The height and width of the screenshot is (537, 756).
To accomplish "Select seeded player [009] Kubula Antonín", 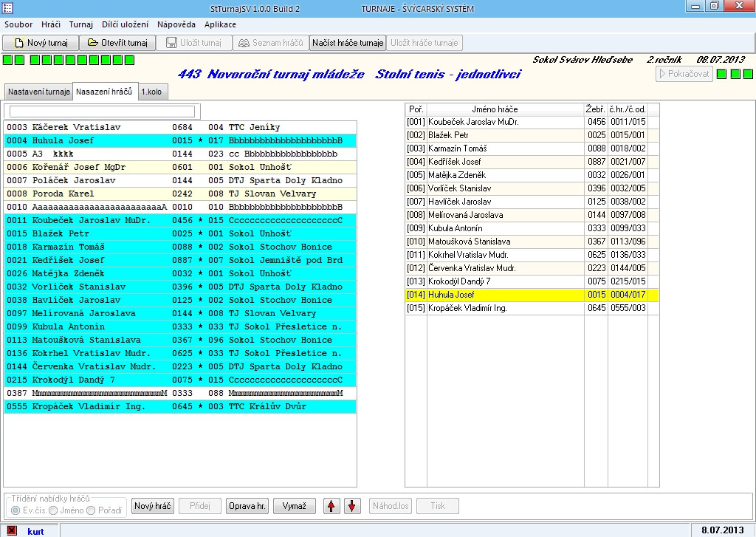I will tap(532, 228).
